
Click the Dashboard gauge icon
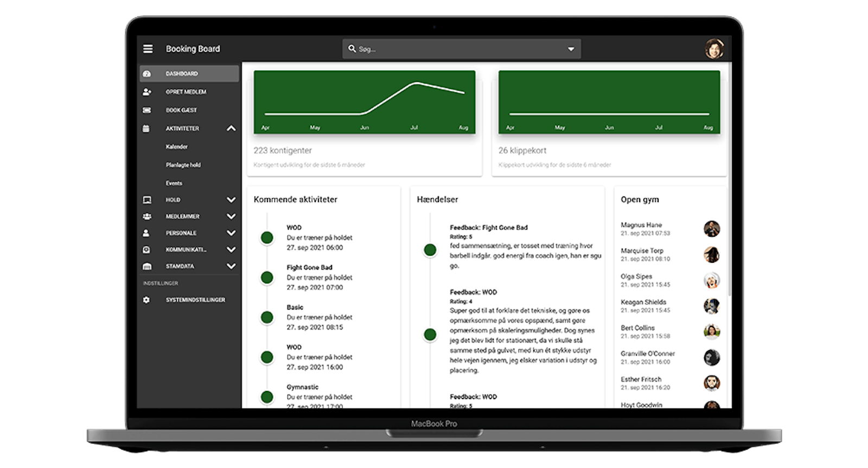[146, 74]
